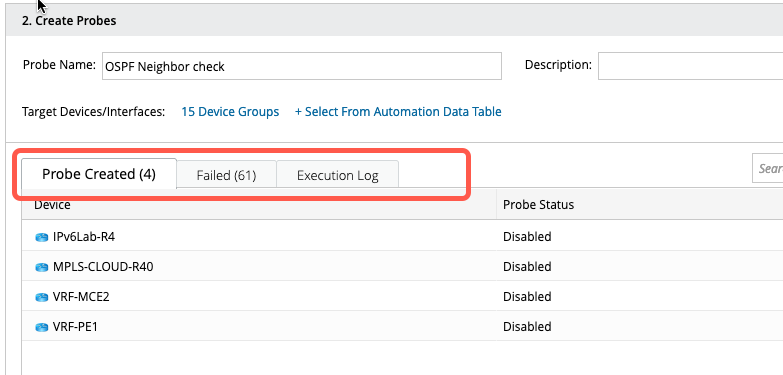Switch to the Probe Created (4) tab
Viewport: 783px width, 375px height.
tap(99, 174)
